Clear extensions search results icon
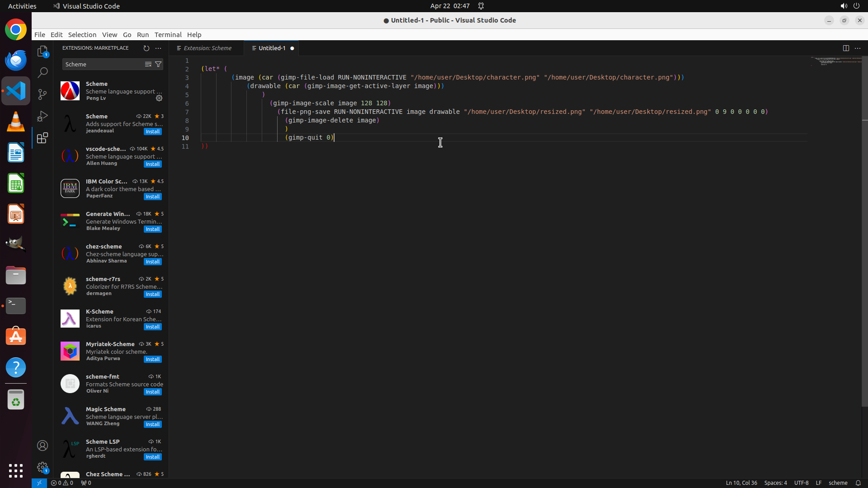 148,64
